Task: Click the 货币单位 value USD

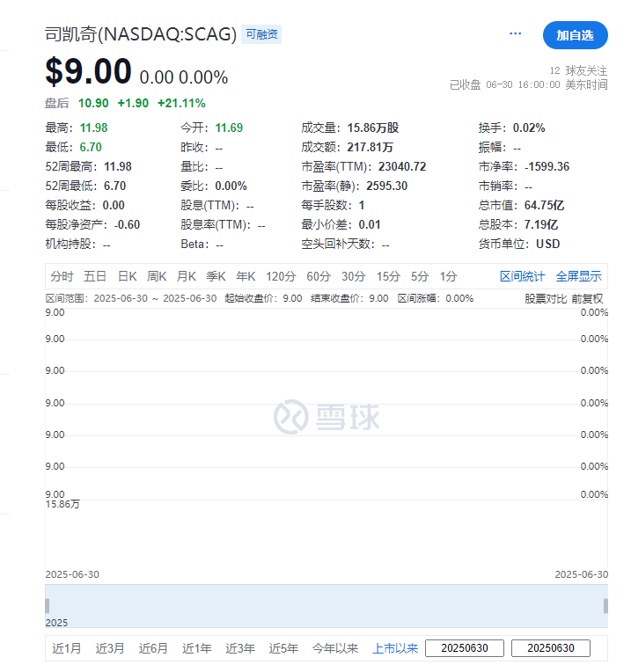Action: pos(548,244)
